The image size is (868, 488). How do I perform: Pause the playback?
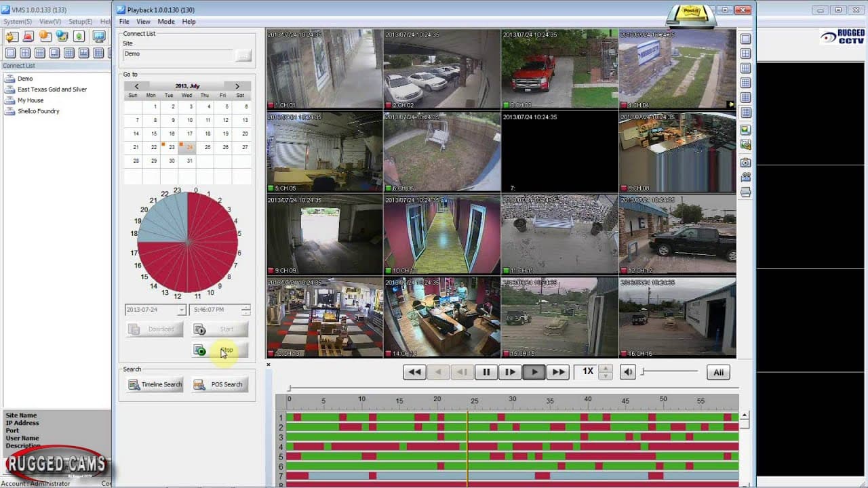(x=486, y=371)
